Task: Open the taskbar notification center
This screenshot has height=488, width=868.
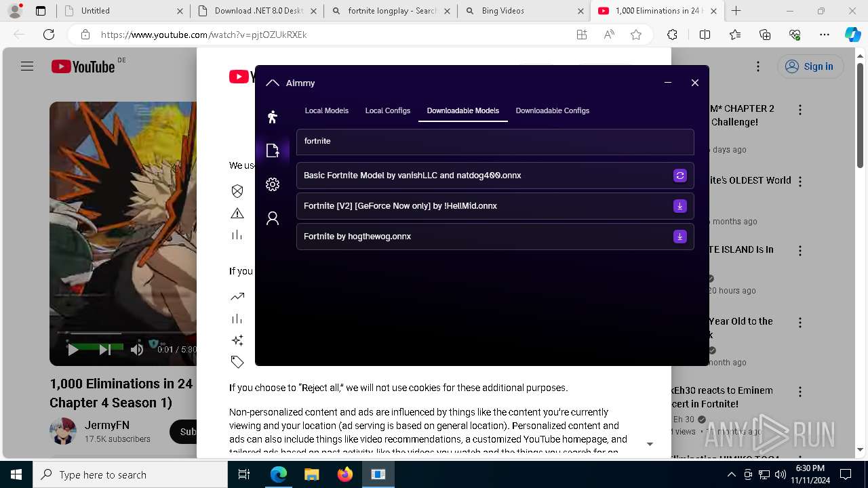Action: pos(846,474)
